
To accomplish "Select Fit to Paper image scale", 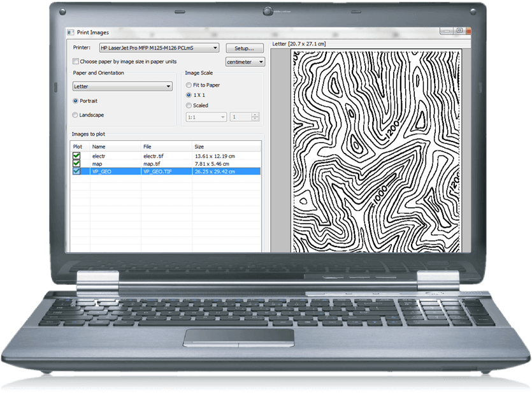I will click(x=189, y=85).
